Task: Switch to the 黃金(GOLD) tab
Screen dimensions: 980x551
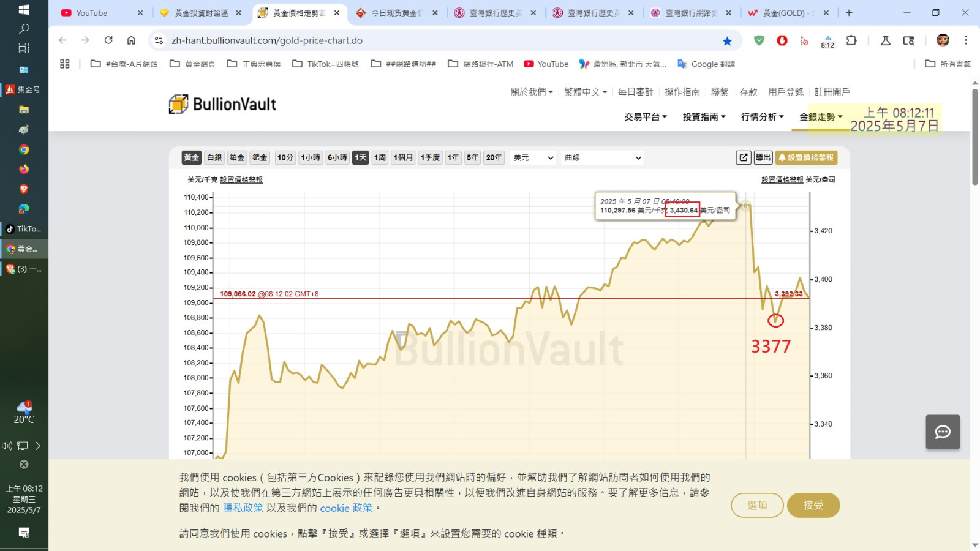Action: click(788, 13)
